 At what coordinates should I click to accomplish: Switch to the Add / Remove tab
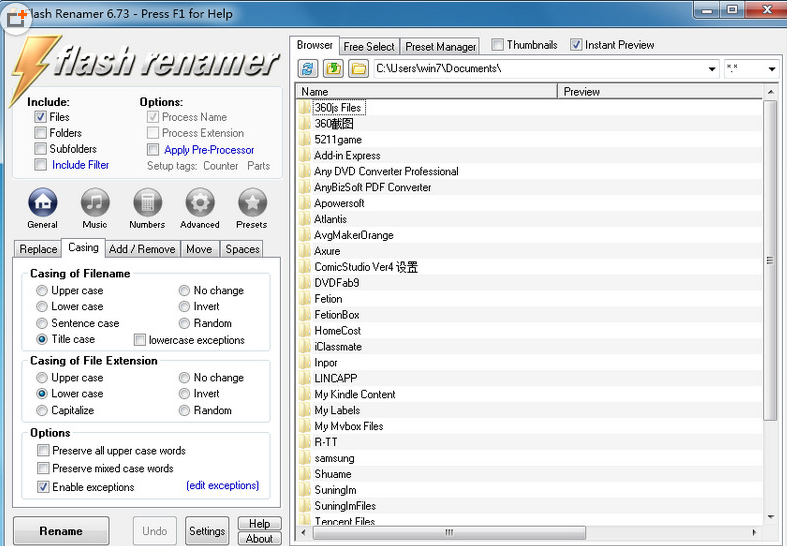click(x=142, y=249)
